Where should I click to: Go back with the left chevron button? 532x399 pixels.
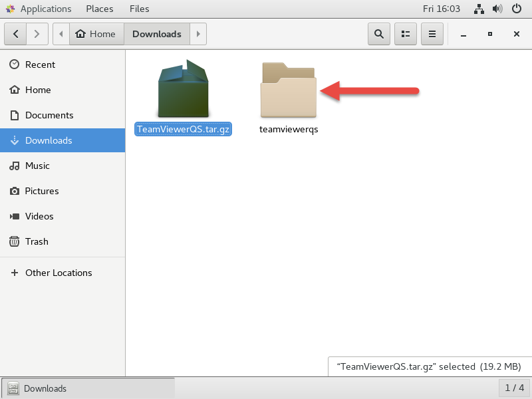point(15,34)
